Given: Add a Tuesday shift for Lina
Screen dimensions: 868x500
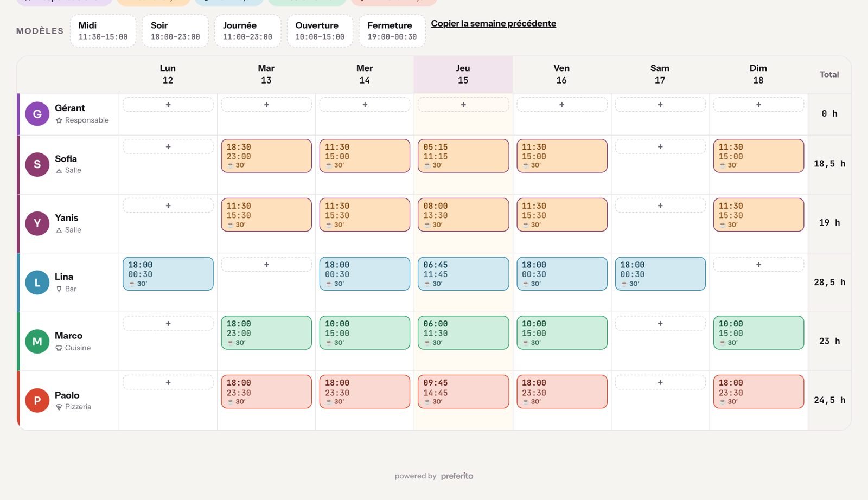Looking at the screenshot, I should click(x=266, y=265).
